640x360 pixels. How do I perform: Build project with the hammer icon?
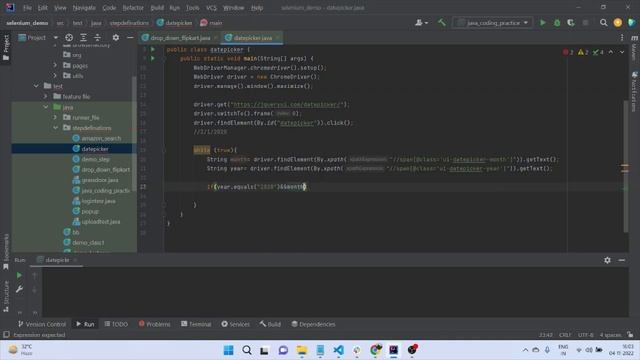[x=442, y=22]
